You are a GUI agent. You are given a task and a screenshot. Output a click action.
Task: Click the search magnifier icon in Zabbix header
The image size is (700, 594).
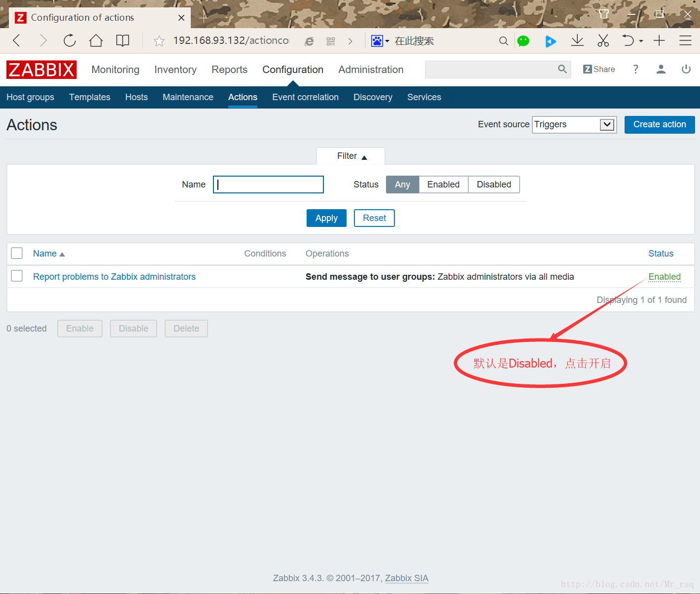(562, 69)
